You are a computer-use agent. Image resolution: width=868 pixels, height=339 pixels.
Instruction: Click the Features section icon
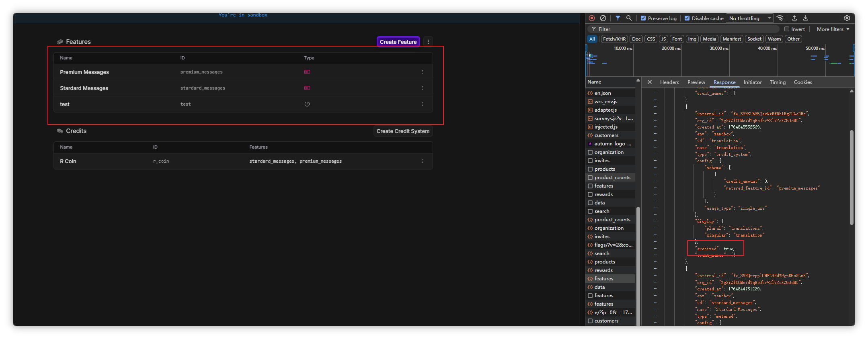point(60,42)
